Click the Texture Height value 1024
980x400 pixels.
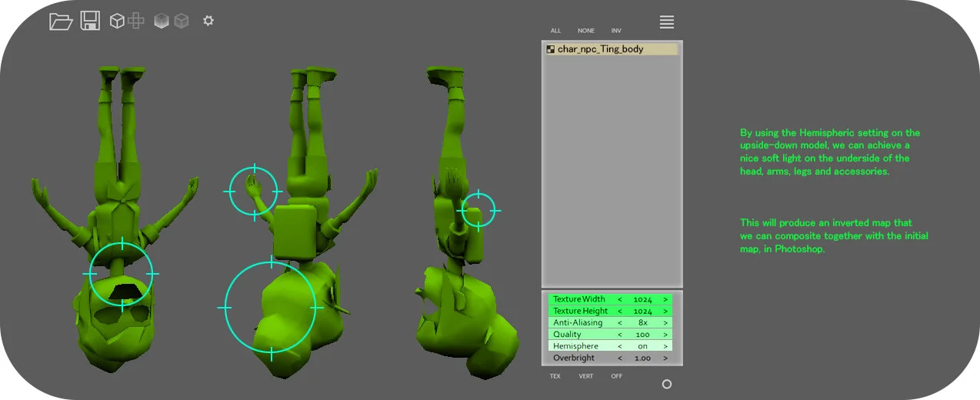(643, 311)
